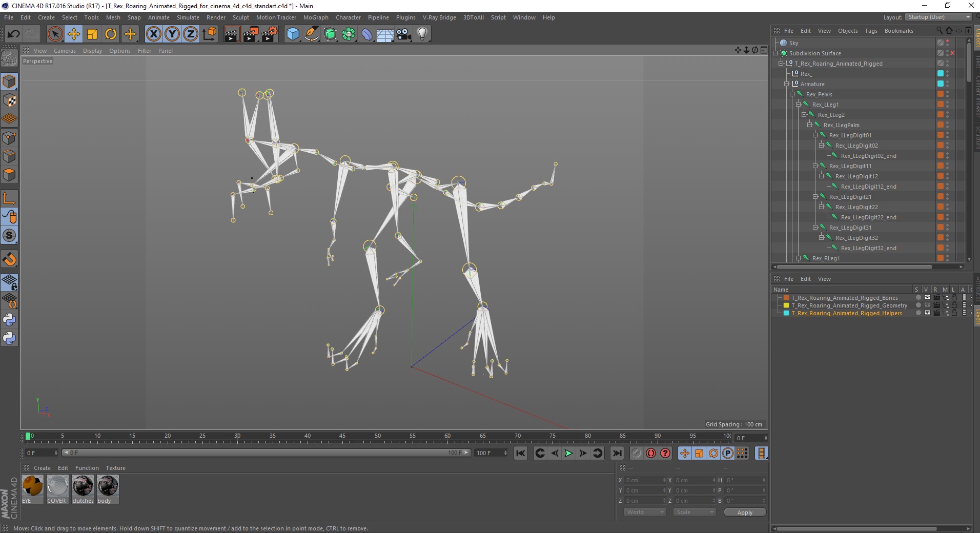Activate the Move tool in top toolbar
The image size is (980, 533).
click(74, 34)
